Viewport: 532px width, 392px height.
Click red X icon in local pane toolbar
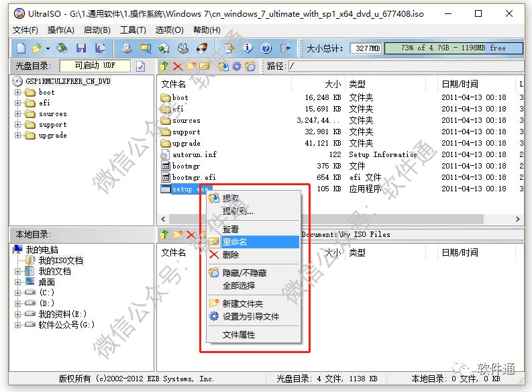(x=191, y=234)
